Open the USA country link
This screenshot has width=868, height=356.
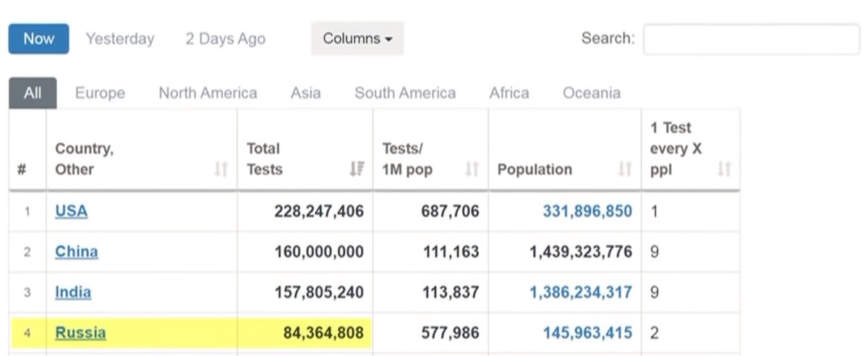pyautogui.click(x=71, y=211)
